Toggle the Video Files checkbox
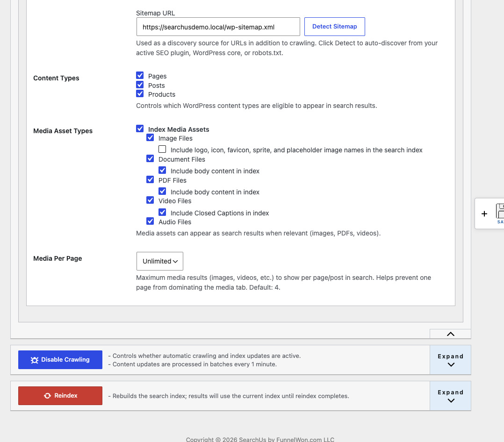The width and height of the screenshot is (504, 442). point(150,200)
